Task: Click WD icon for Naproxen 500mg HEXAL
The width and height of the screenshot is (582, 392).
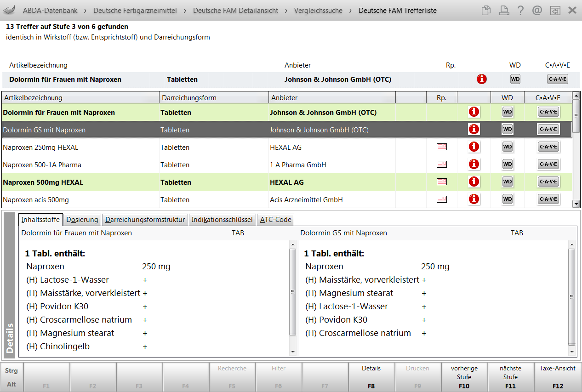Action: (507, 182)
